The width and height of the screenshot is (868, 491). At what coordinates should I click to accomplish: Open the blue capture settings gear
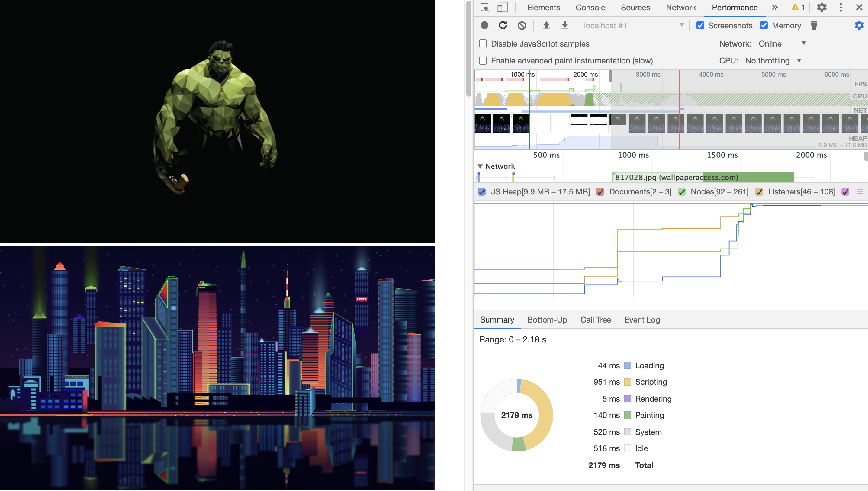(x=859, y=25)
